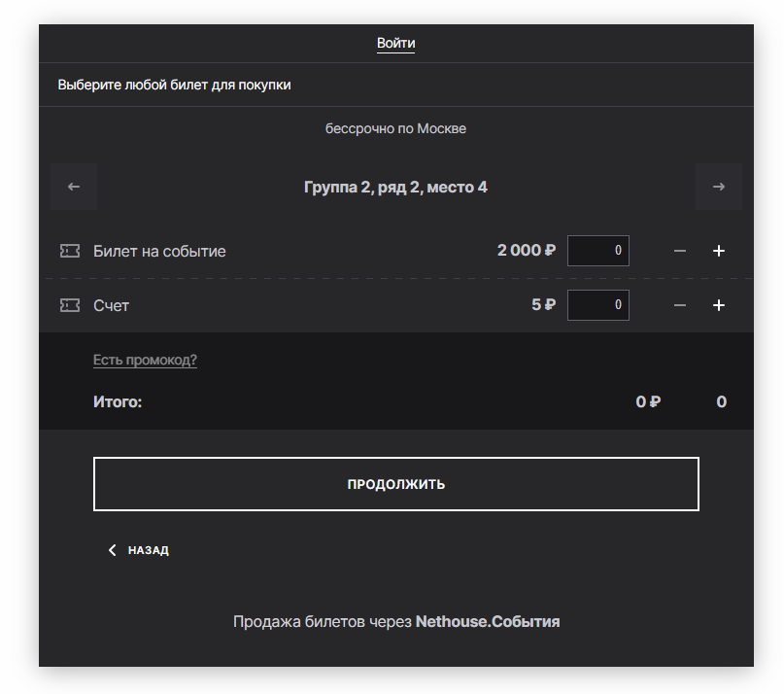Click the Билет на событие label
Viewport: 784px width, 694px height.
pos(159,251)
